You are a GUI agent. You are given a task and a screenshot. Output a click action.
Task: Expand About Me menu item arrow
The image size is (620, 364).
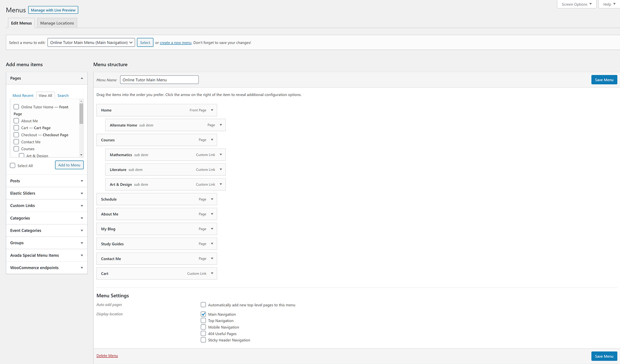212,214
